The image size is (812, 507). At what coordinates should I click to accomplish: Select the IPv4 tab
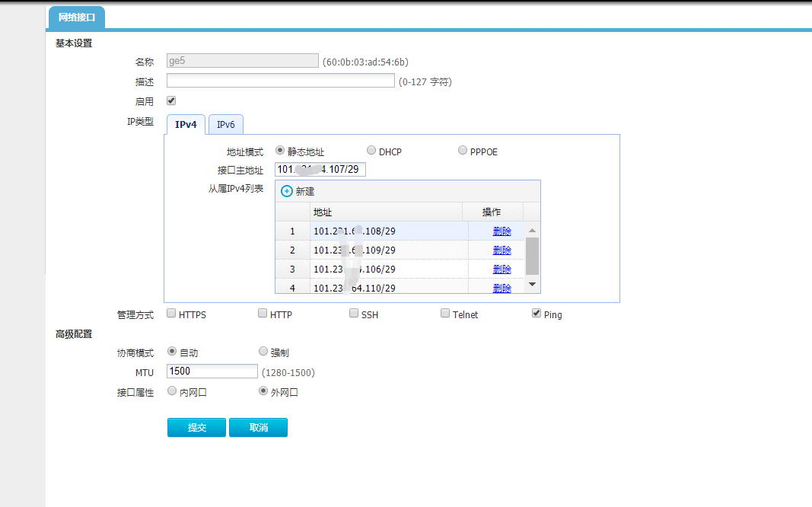[186, 125]
